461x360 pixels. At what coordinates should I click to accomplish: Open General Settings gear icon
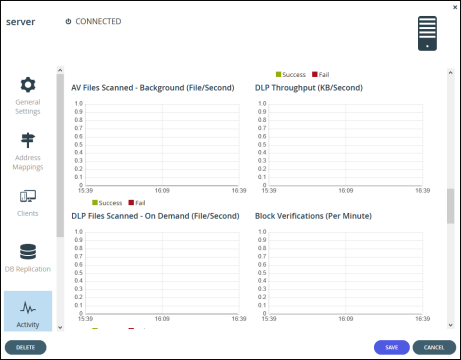point(28,85)
